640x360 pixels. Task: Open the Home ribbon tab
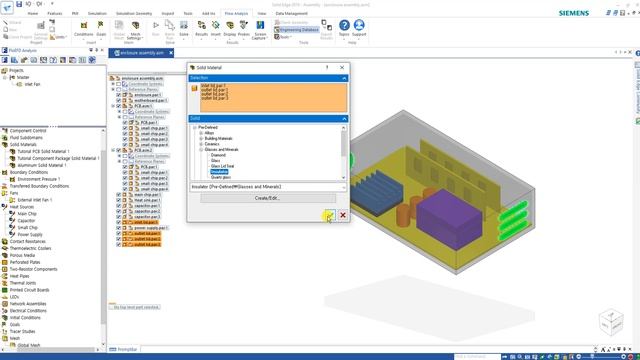point(33,13)
